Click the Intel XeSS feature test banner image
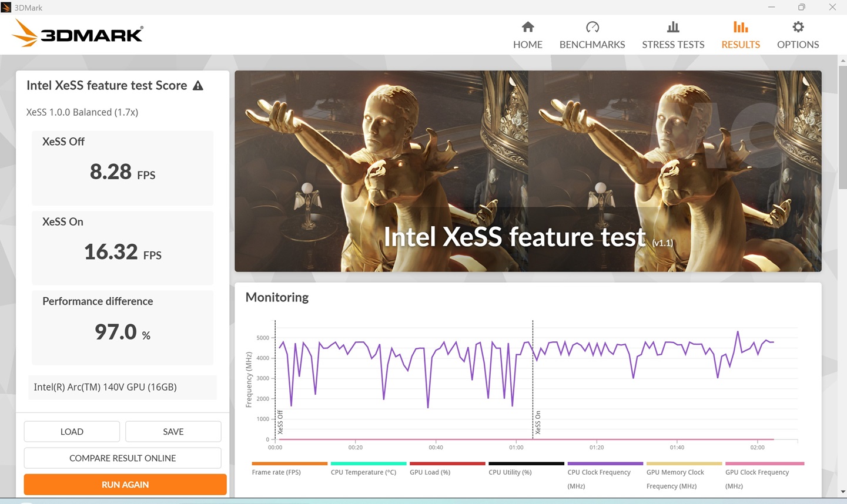 (x=528, y=171)
